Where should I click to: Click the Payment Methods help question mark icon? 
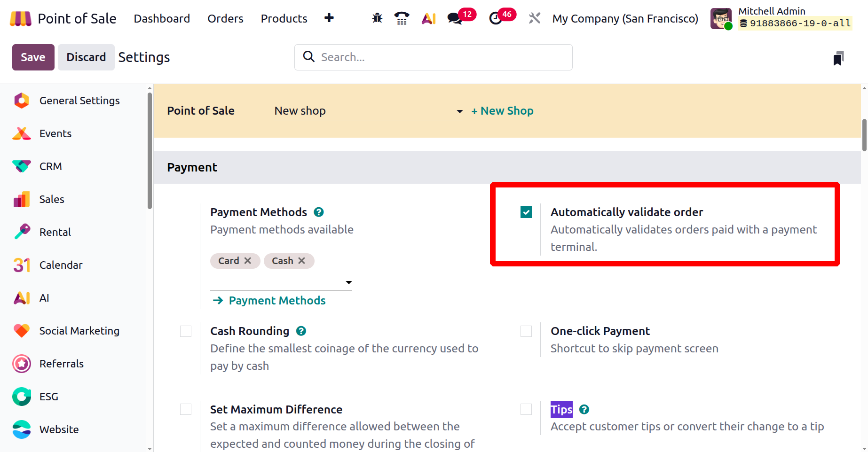tap(319, 212)
